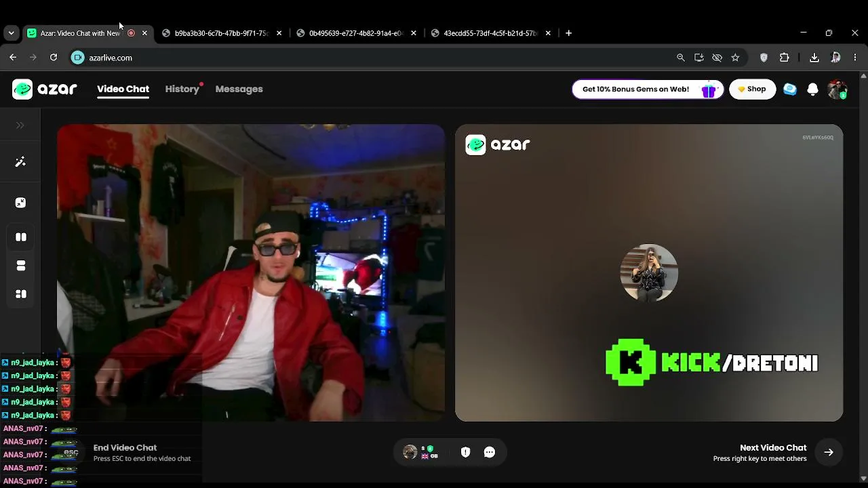This screenshot has height=488, width=868.
Task: Click the install app icon in address bar
Action: click(x=699, y=58)
